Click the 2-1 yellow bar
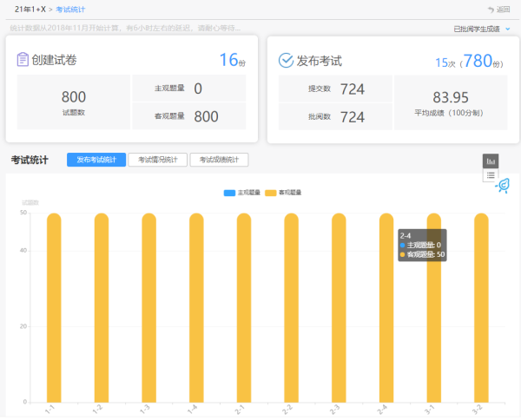The height and width of the screenshot is (420, 521). pos(244,308)
